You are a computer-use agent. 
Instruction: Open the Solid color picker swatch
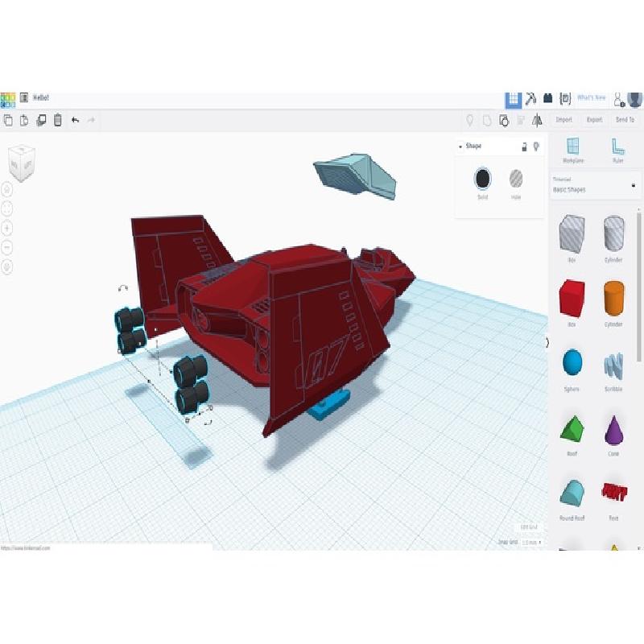tap(482, 179)
